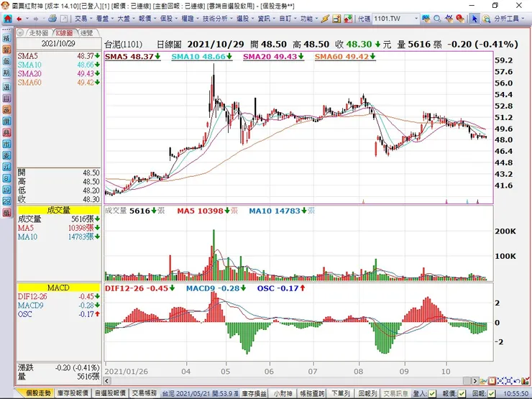Click the 報價 menu dropdown
Screen dimensions: 532x399
coord(147,19)
